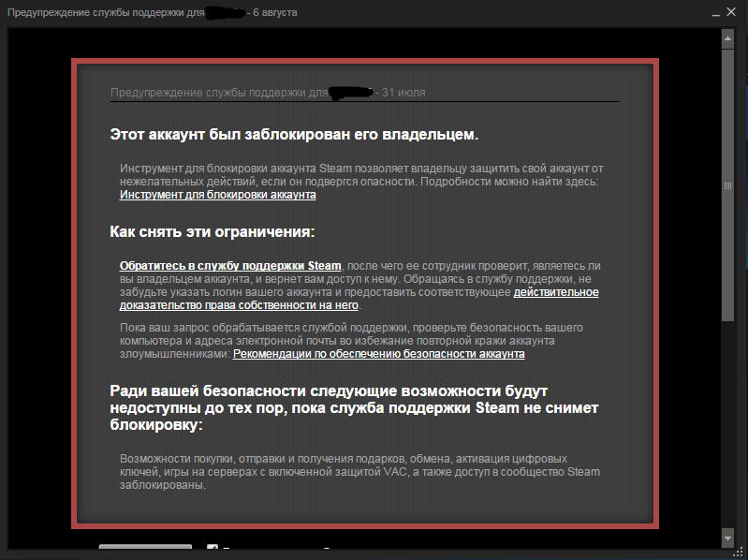Click the paragraph starting "Пока ваш запрос обрабатывается"
Screen dimensions: 748x560
(351, 341)
